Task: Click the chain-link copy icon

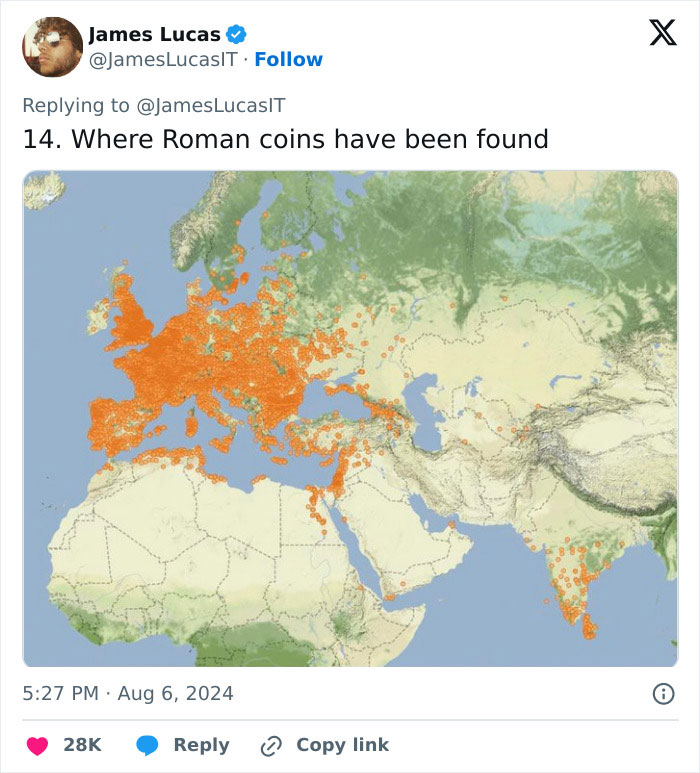Action: coord(270,745)
